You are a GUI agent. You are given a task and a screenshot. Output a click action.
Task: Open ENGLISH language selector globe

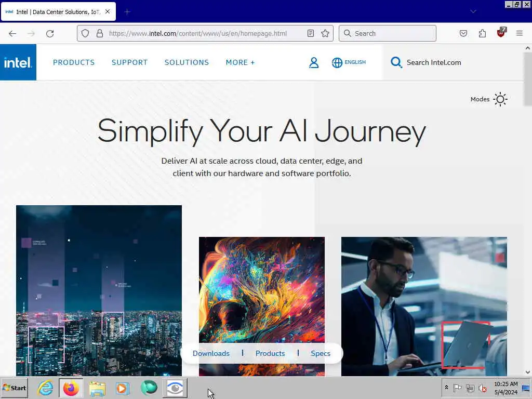point(349,62)
